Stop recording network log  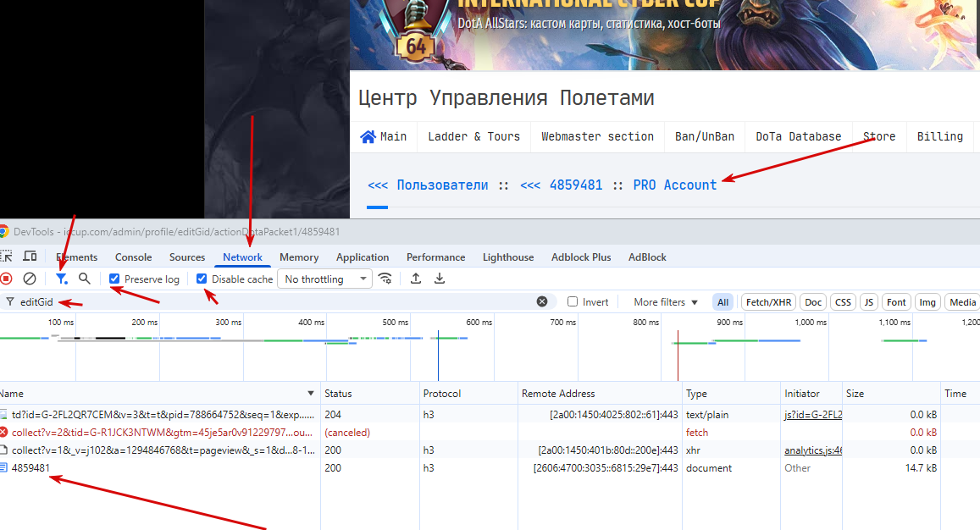6,279
